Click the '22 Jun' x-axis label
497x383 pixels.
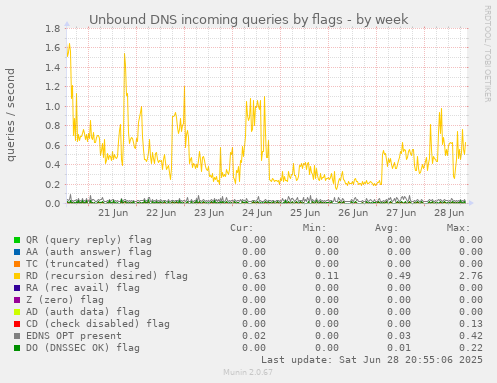[x=161, y=213]
